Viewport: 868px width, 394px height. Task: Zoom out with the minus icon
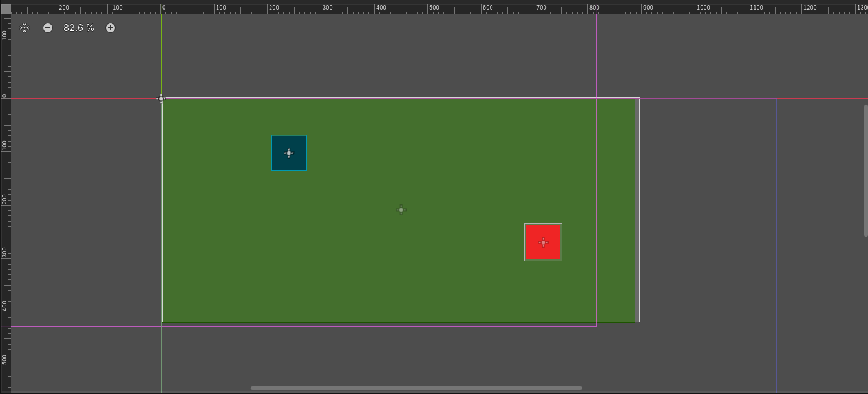point(48,28)
